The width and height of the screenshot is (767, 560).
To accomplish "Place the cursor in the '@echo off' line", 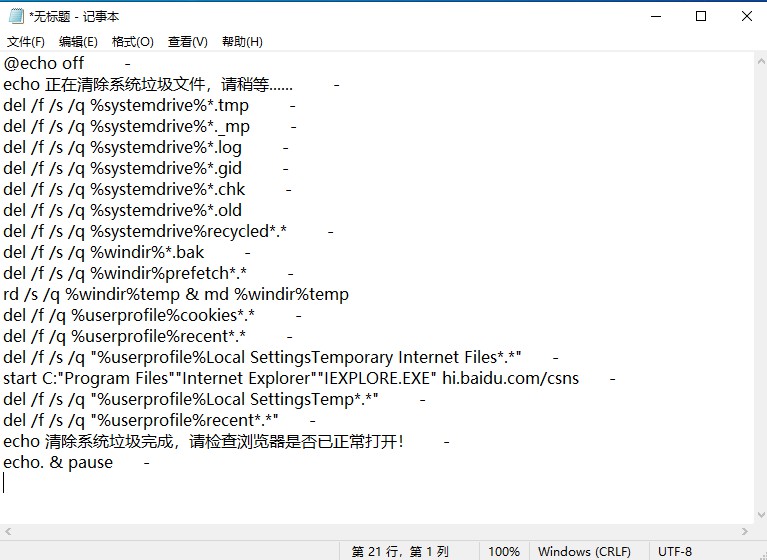I will pyautogui.click(x=44, y=64).
